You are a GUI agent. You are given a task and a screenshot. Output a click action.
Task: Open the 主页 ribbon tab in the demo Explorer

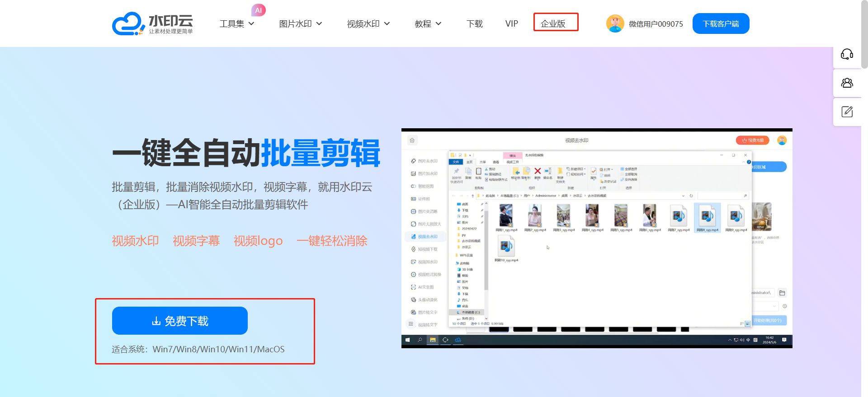point(469,162)
